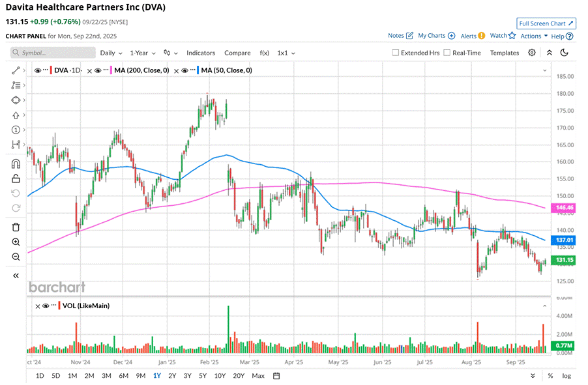This screenshot has width=588, height=385.
Task: Select the 6M time range tab
Action: pos(124,376)
